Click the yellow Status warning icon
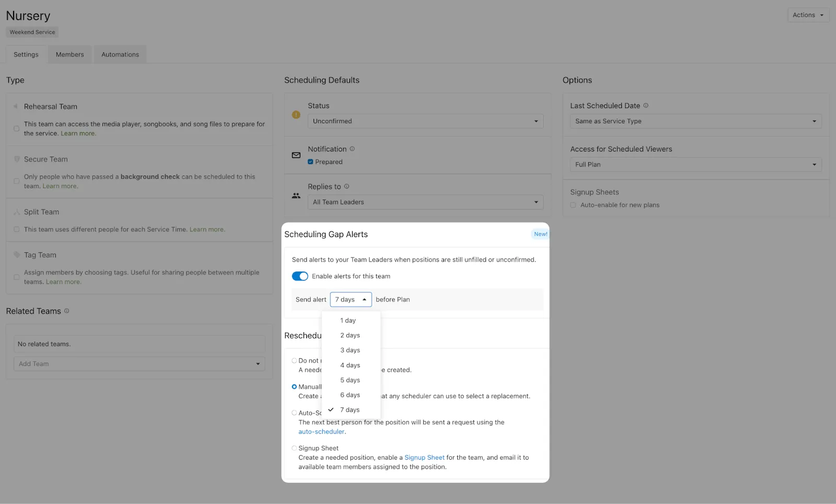The height and width of the screenshot is (504, 836). point(296,114)
